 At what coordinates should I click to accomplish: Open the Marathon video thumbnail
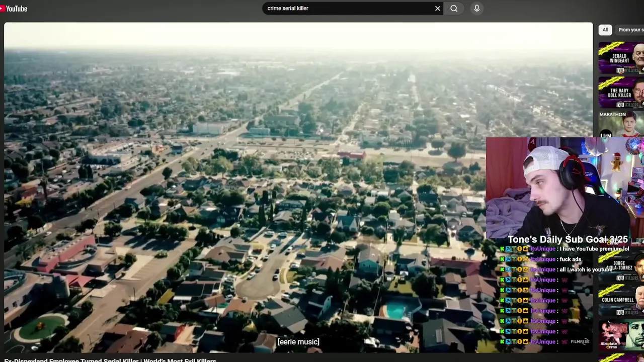[621, 124]
